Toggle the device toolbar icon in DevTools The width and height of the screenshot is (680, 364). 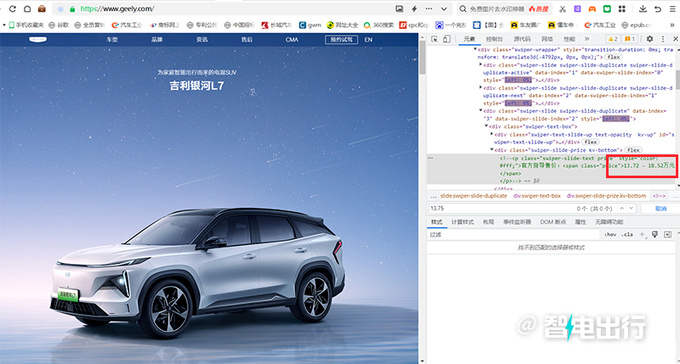point(447,39)
